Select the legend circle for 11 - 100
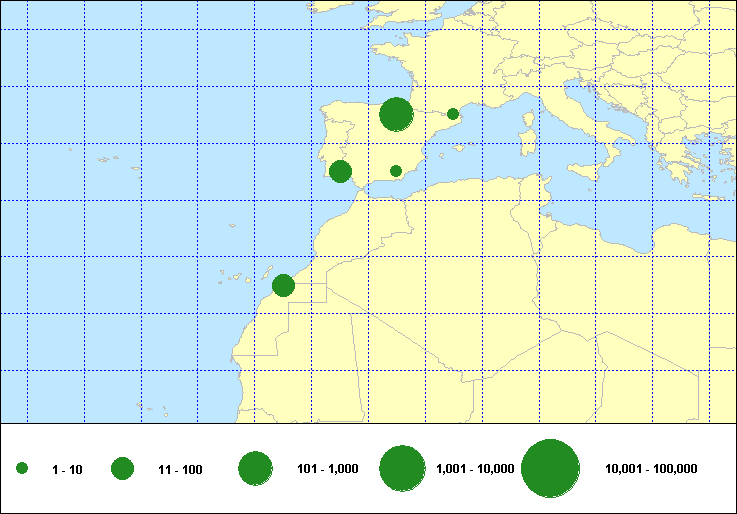The image size is (737, 514). coord(123,469)
